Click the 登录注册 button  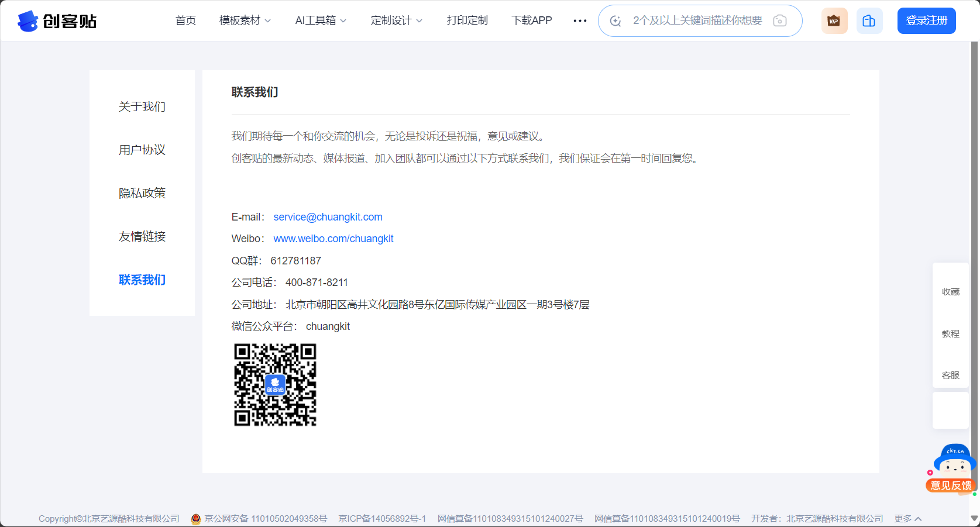(927, 21)
